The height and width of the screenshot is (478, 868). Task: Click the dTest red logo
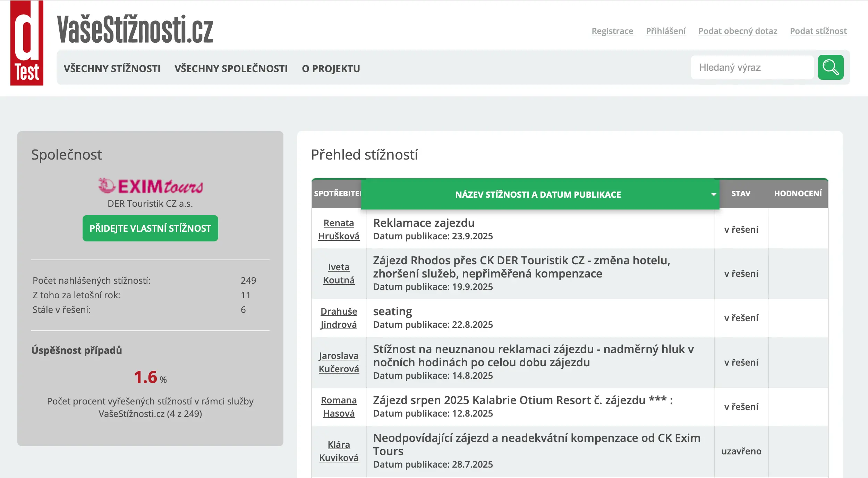27,43
